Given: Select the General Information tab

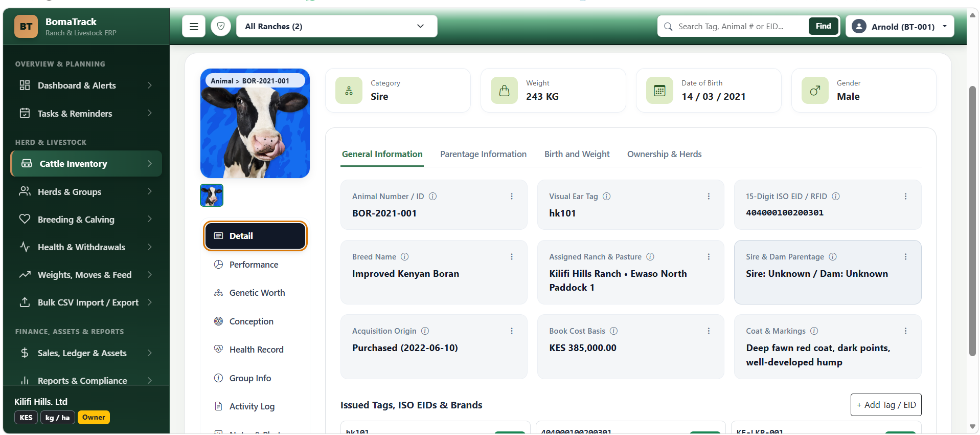Looking at the screenshot, I should tap(382, 154).
